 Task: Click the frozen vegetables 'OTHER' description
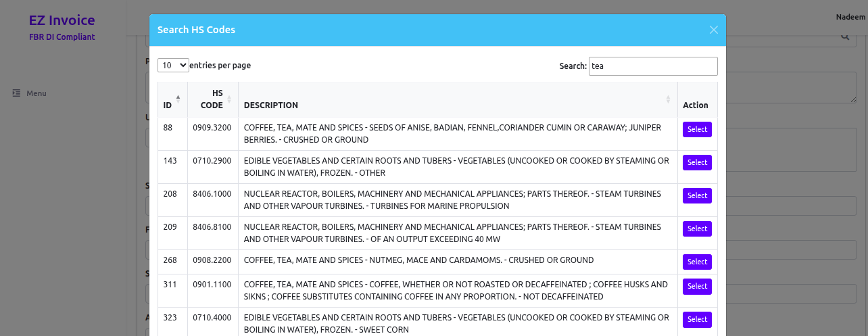(458, 167)
